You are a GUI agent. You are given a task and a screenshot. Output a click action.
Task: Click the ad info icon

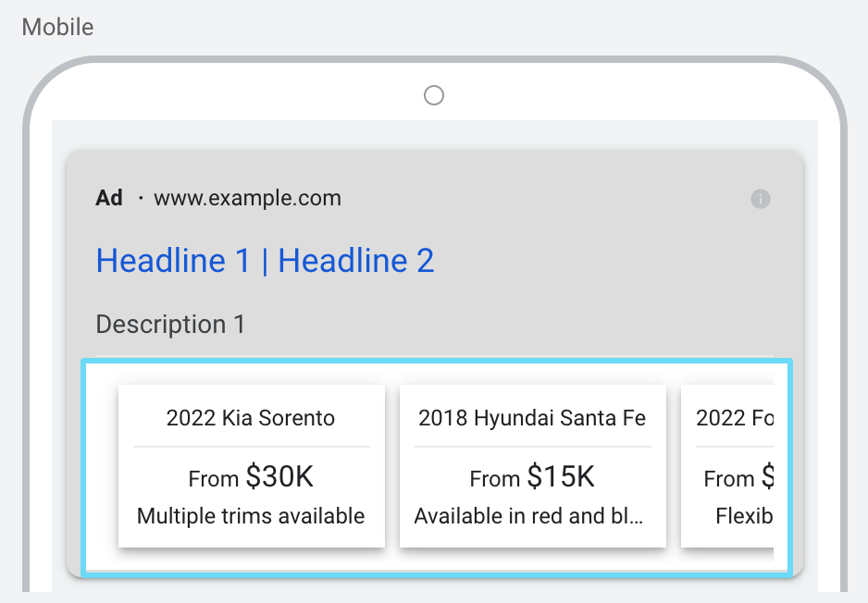(x=760, y=199)
